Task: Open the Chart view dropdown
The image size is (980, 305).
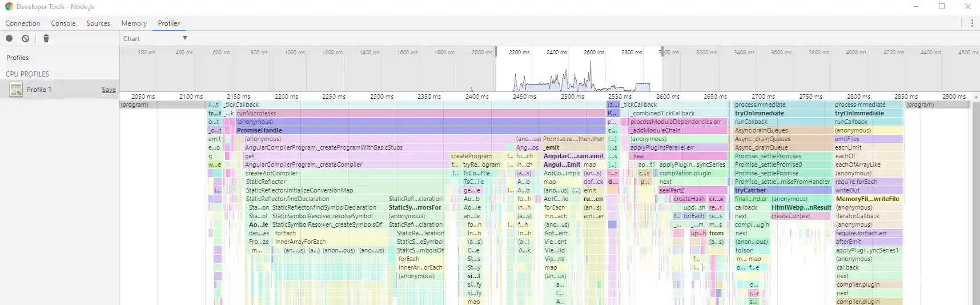Action: click(155, 38)
